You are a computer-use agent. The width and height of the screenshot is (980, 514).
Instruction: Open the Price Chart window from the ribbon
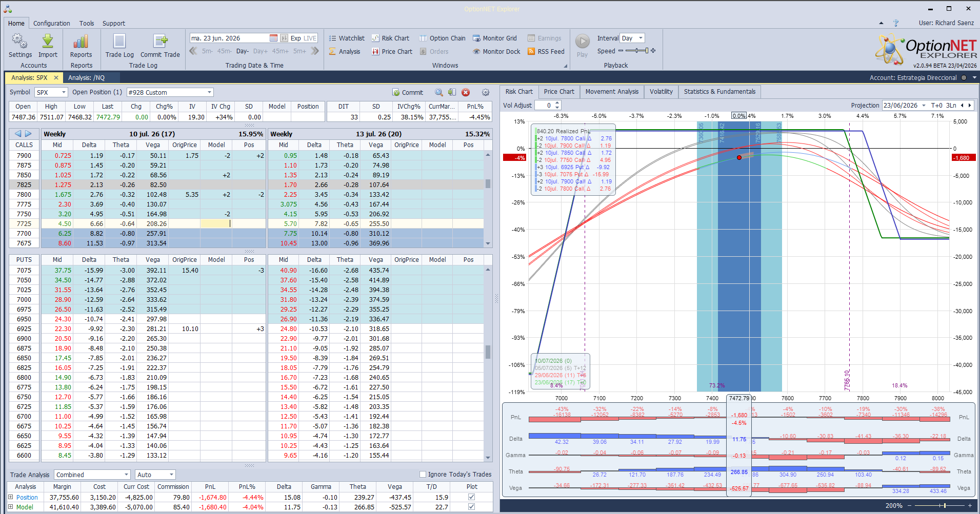click(x=392, y=51)
